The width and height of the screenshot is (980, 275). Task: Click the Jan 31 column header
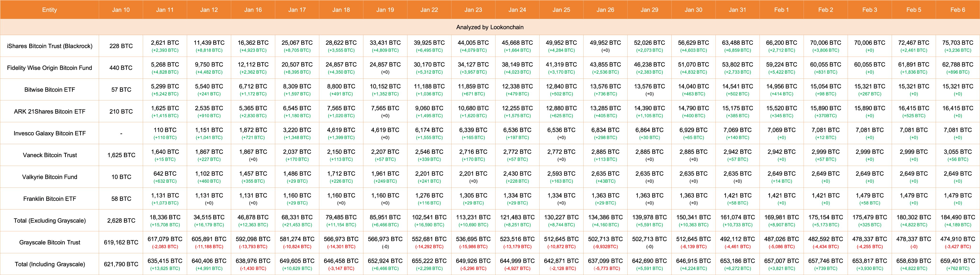click(x=737, y=10)
